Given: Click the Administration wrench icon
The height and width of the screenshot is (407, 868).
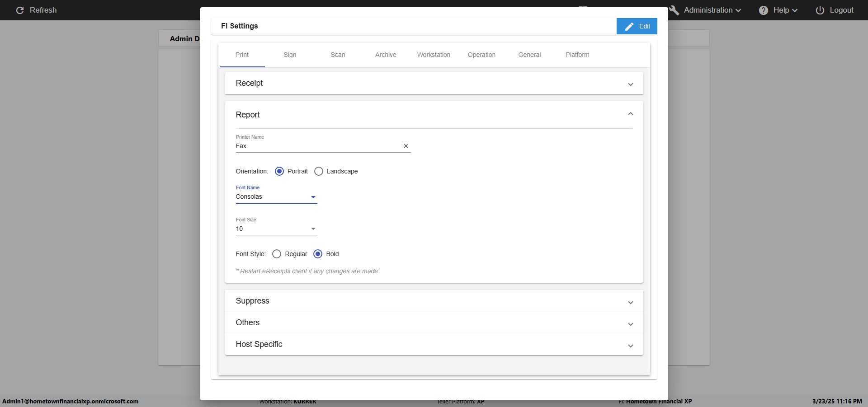Looking at the screenshot, I should click(x=674, y=10).
